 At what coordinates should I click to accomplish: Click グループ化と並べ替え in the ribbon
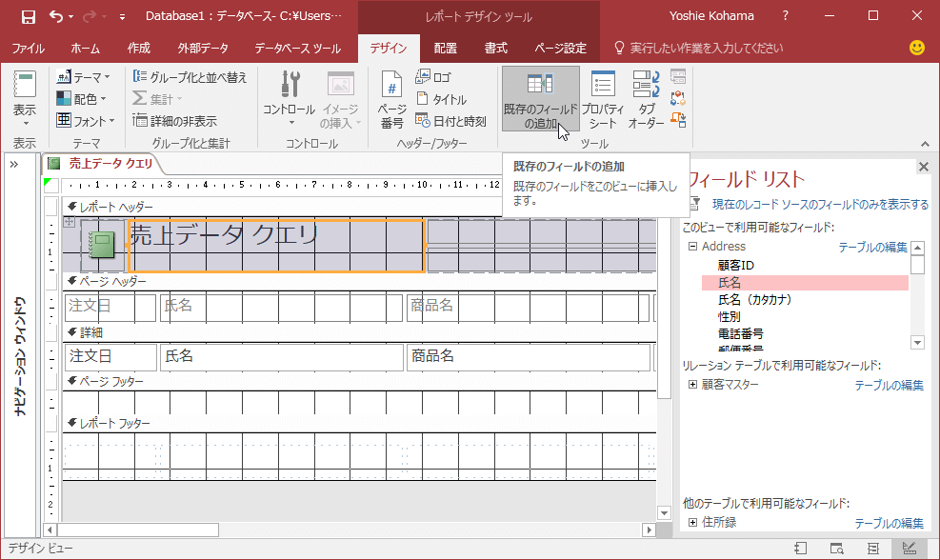pos(190,77)
